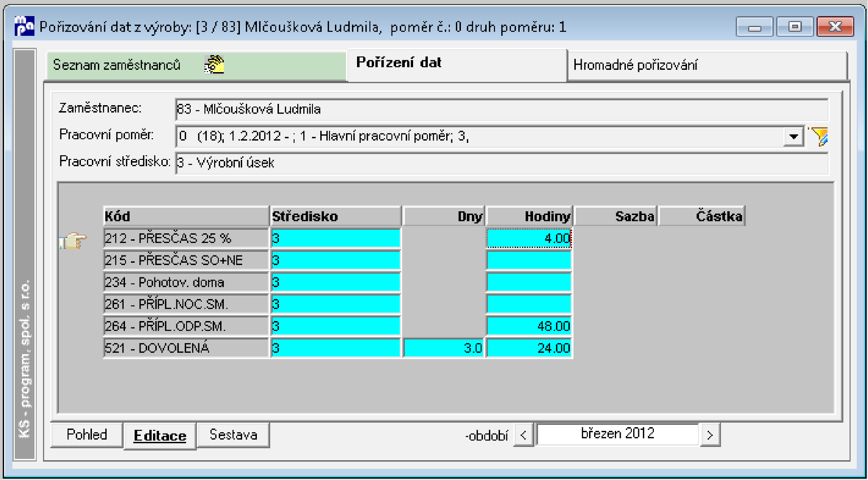868x480 pixels.
Task: Click the Pracovní středisko field
Action: click(502, 163)
